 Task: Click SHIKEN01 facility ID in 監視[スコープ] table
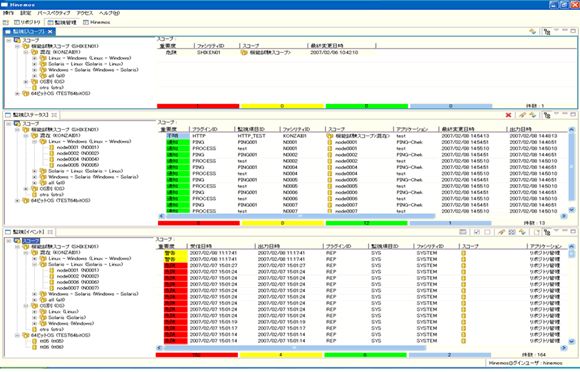(209, 53)
